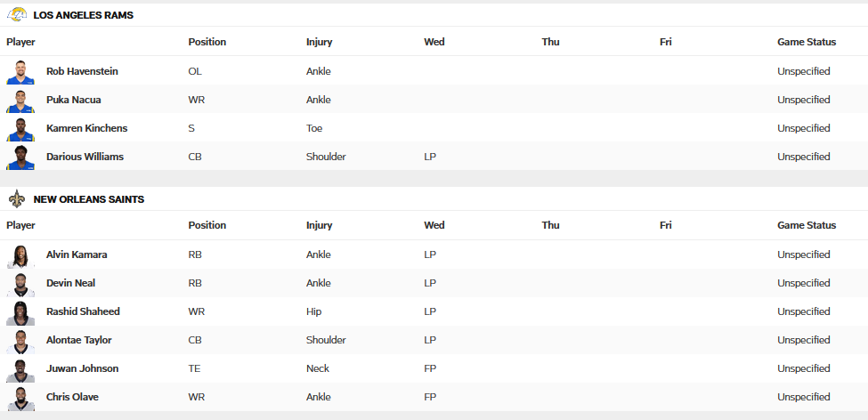
Task: Click Rashid Shaheed's player headshot
Action: coord(20,311)
